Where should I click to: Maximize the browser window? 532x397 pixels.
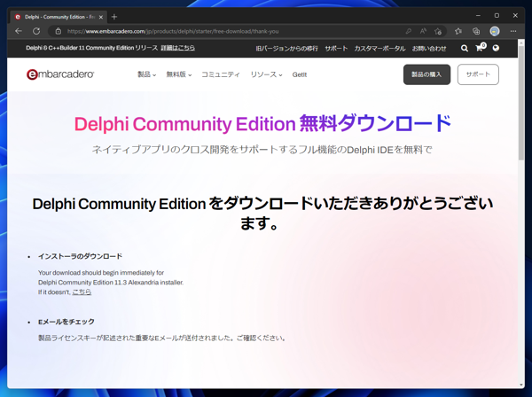tap(497, 16)
